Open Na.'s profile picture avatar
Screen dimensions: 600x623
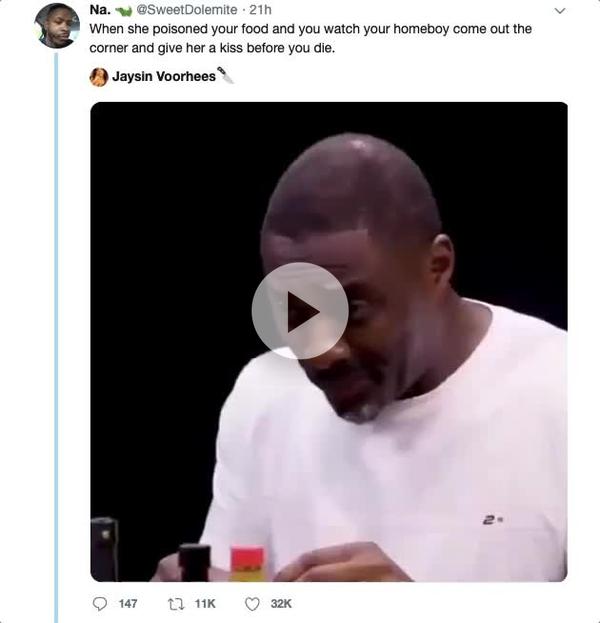click(x=56, y=26)
